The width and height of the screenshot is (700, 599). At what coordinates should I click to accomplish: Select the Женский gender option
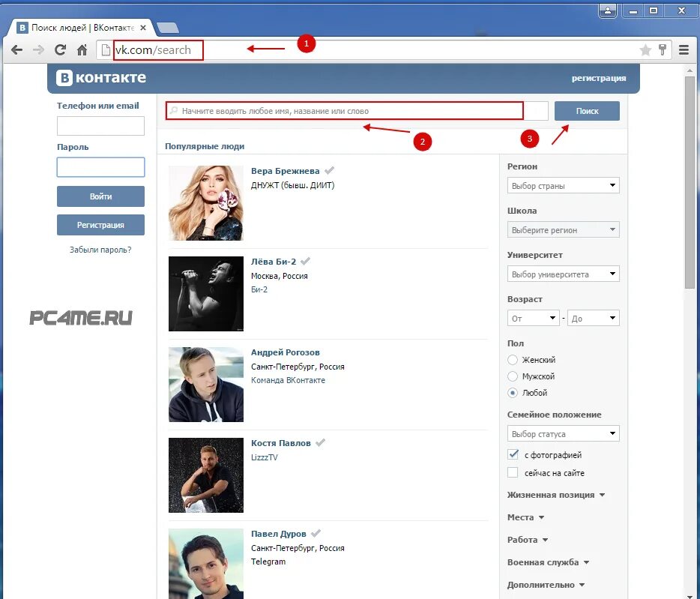[x=513, y=360]
